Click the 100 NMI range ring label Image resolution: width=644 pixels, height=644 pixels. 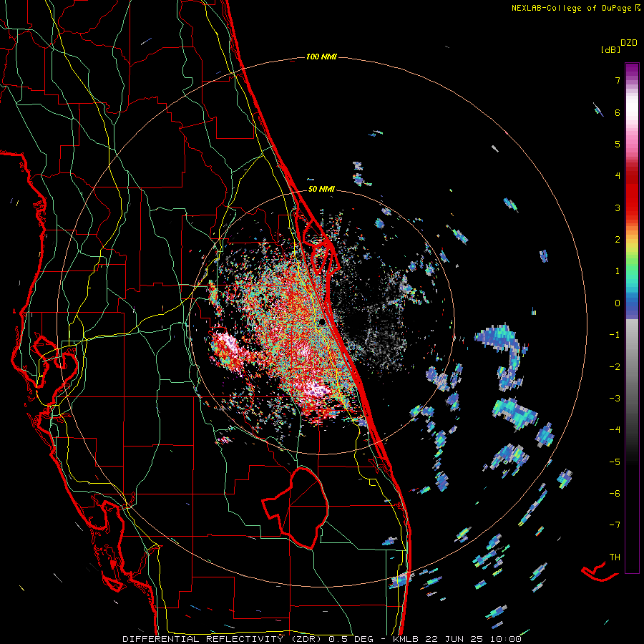coord(321,57)
